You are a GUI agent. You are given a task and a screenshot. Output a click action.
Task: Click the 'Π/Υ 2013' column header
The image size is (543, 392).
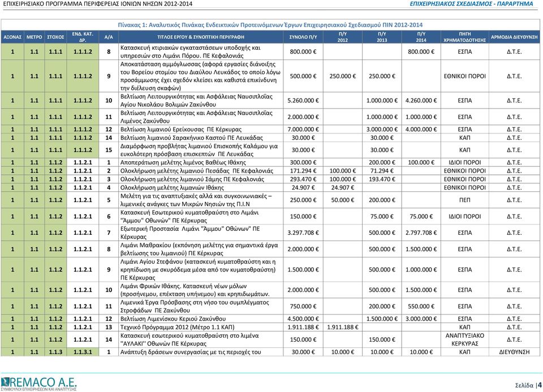(x=382, y=37)
